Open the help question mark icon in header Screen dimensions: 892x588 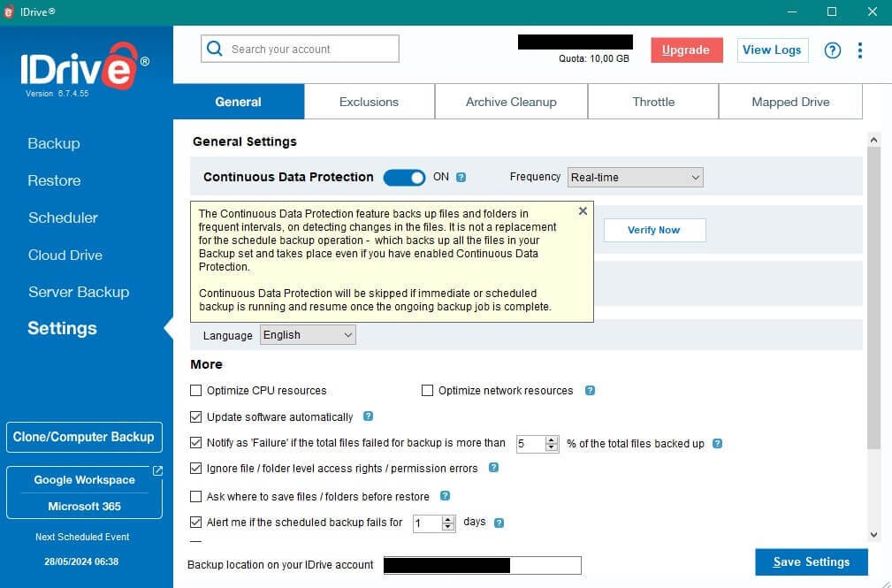pyautogui.click(x=832, y=50)
